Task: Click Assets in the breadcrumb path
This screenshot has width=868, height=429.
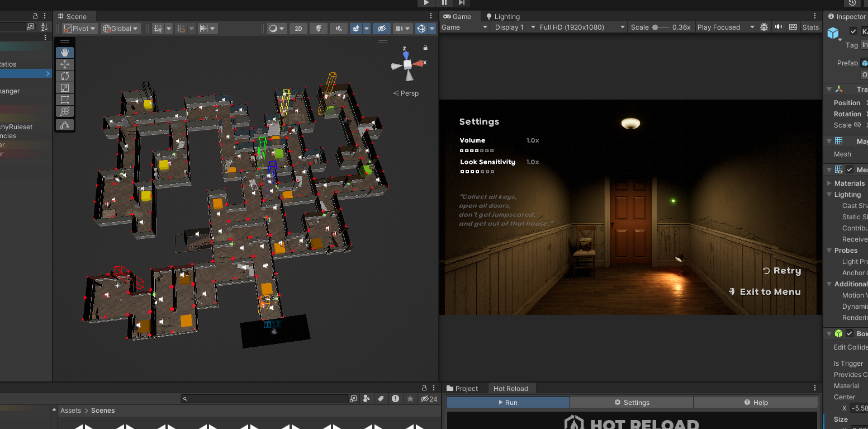Action: coord(70,411)
